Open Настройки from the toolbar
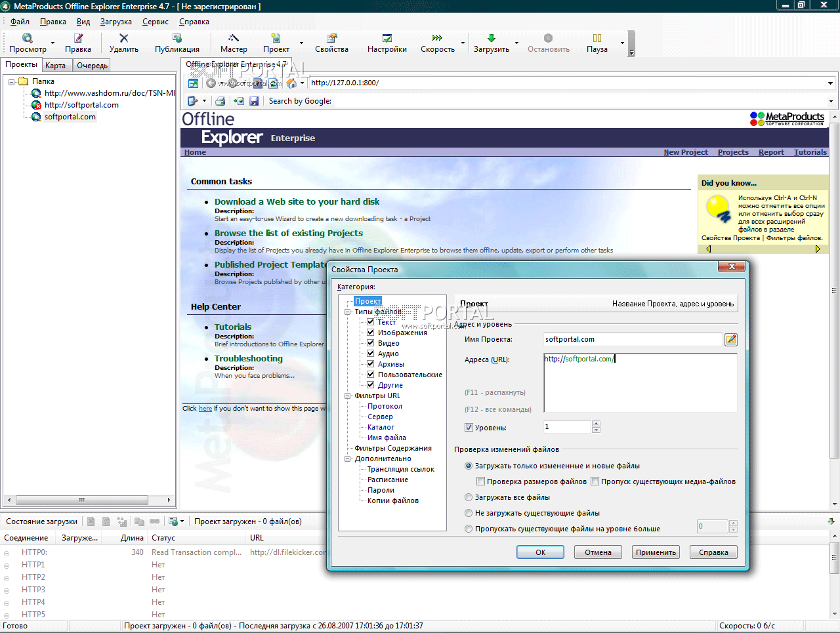840x633 pixels. (387, 38)
